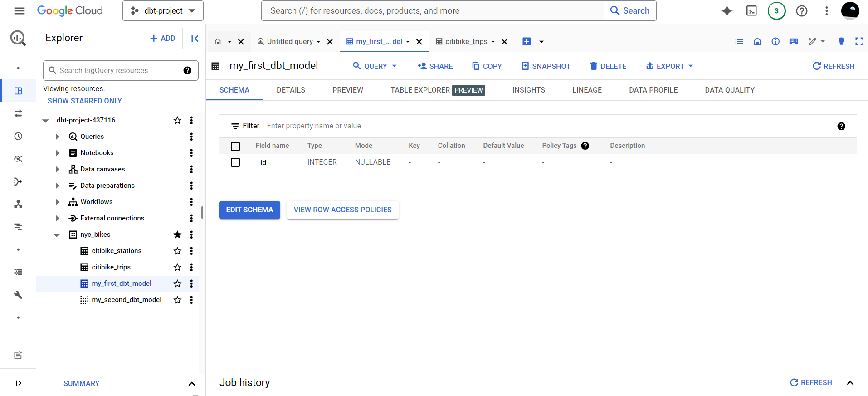Star the my_second_dbt_model view
Viewport: 868px width, 396px height.
[177, 300]
